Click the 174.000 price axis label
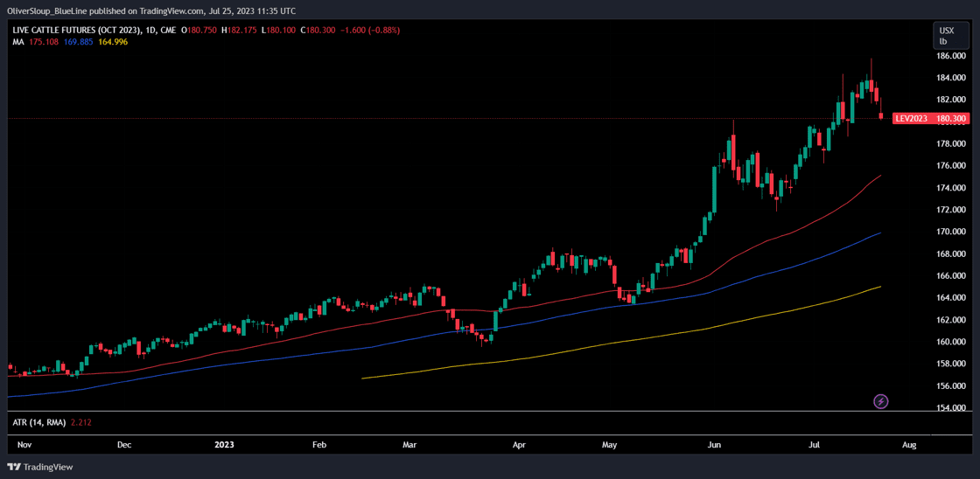This screenshot has height=479, width=980. 950,188
